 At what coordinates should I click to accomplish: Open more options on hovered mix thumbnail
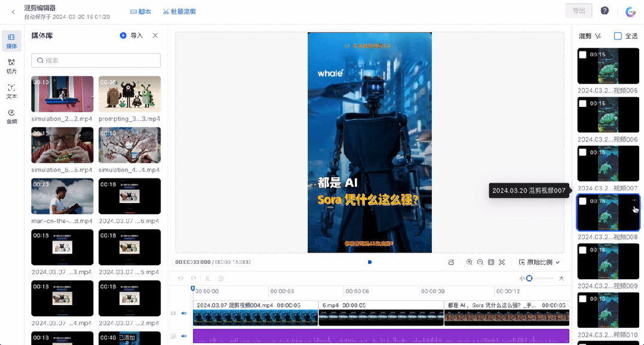634,200
